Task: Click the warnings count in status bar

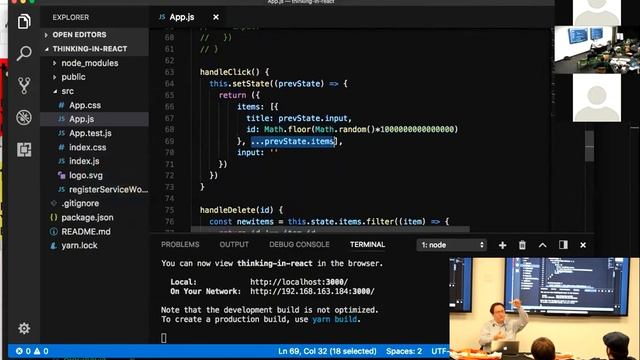Action: pyautogui.click(x=41, y=351)
